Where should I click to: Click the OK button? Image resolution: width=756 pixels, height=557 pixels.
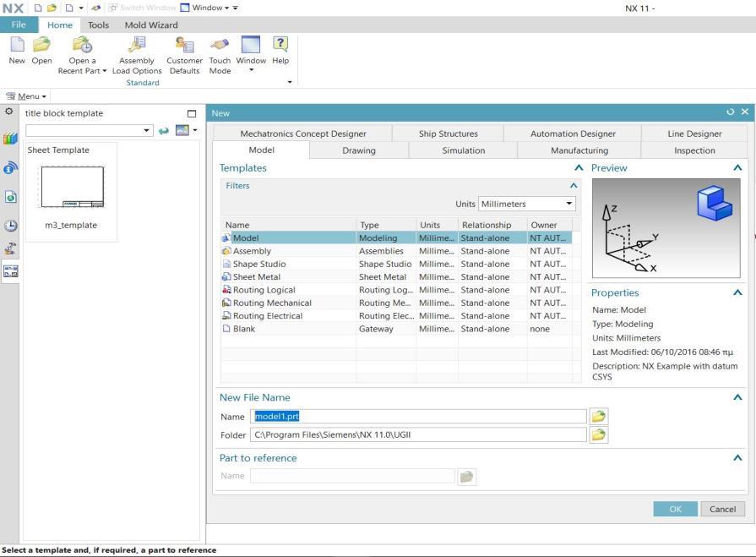point(676,510)
